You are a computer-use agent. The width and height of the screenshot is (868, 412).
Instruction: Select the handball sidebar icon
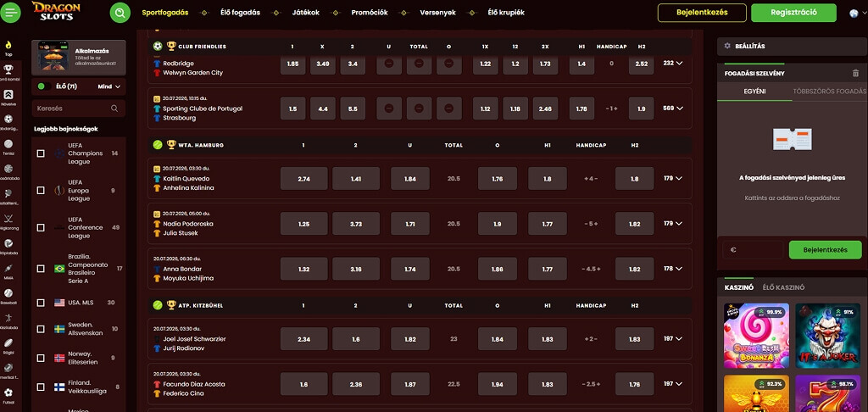click(x=8, y=318)
